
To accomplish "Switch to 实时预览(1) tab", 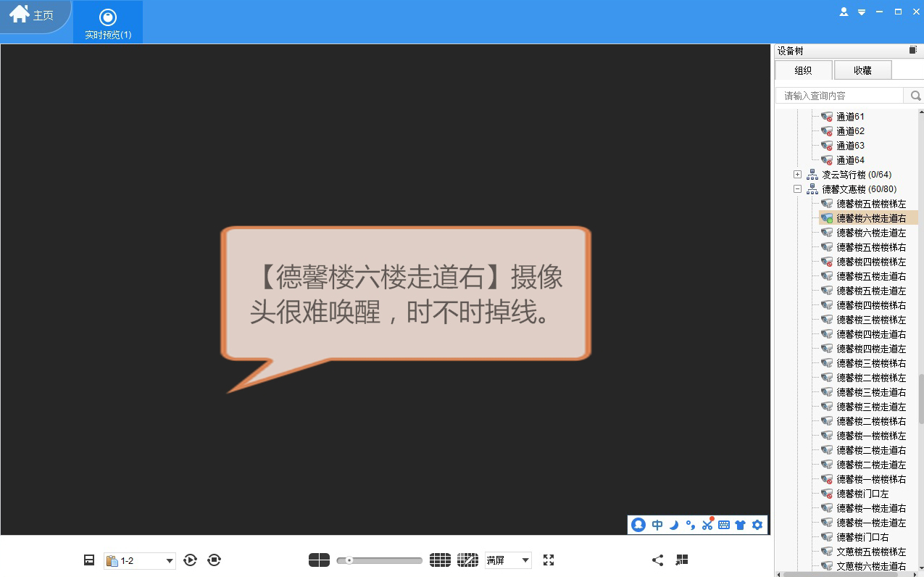I will pos(108,22).
